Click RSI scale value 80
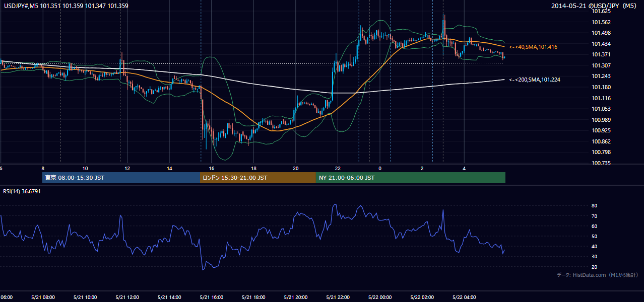644x302 pixels. (x=595, y=206)
